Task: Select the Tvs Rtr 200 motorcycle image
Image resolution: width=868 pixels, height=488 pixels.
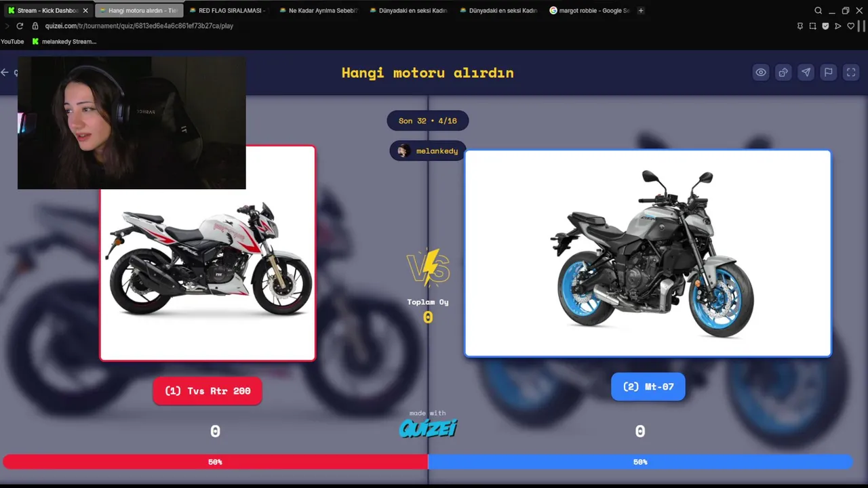Action: [x=208, y=253]
